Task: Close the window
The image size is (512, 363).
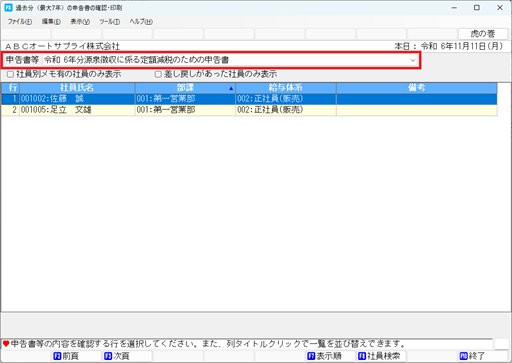Action: pyautogui.click(x=500, y=8)
